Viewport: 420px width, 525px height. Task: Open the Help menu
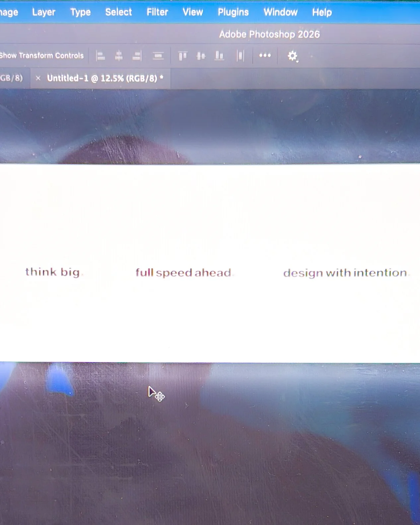point(322,13)
